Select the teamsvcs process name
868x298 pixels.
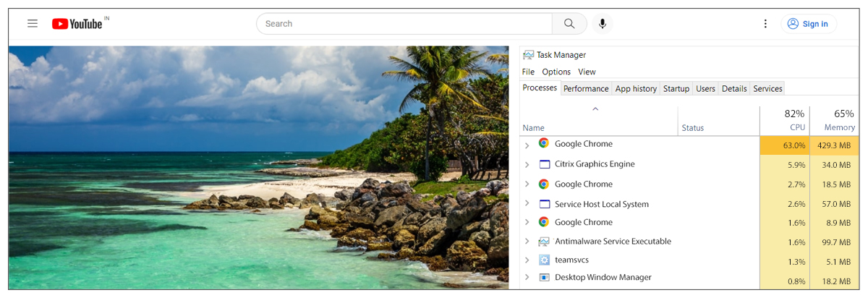tap(571, 260)
